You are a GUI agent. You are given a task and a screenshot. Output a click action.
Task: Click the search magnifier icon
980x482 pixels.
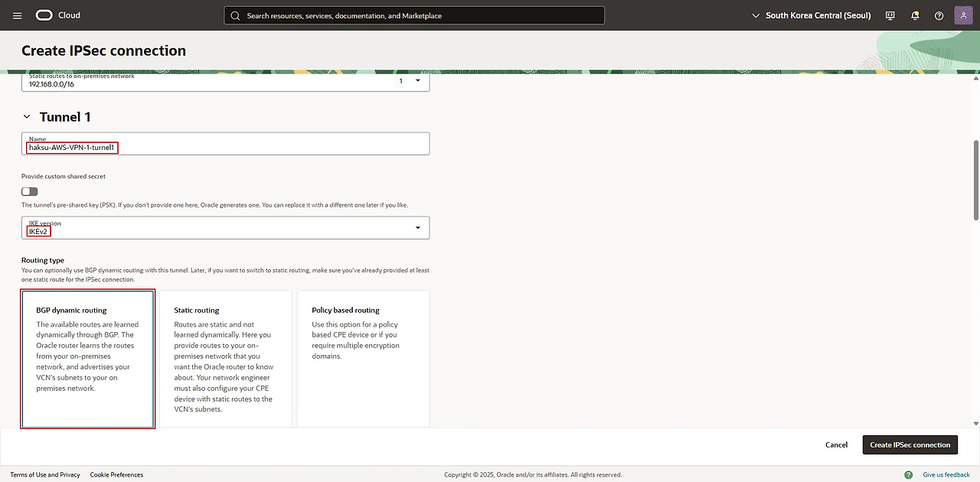(235, 15)
